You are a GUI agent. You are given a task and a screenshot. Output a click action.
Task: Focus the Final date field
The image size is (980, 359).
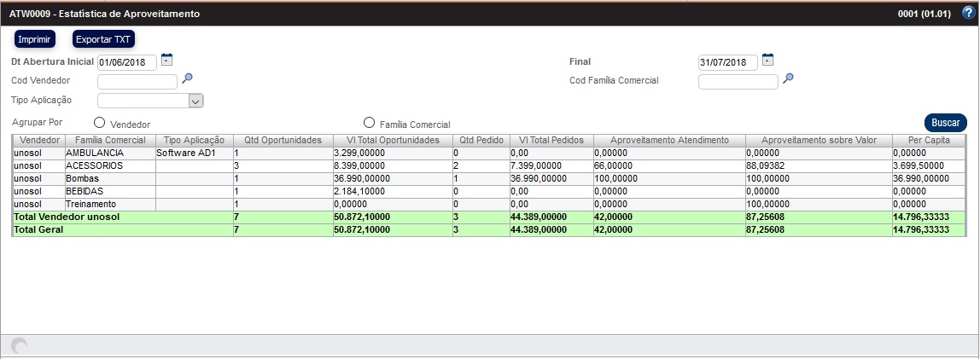pyautogui.click(x=727, y=62)
